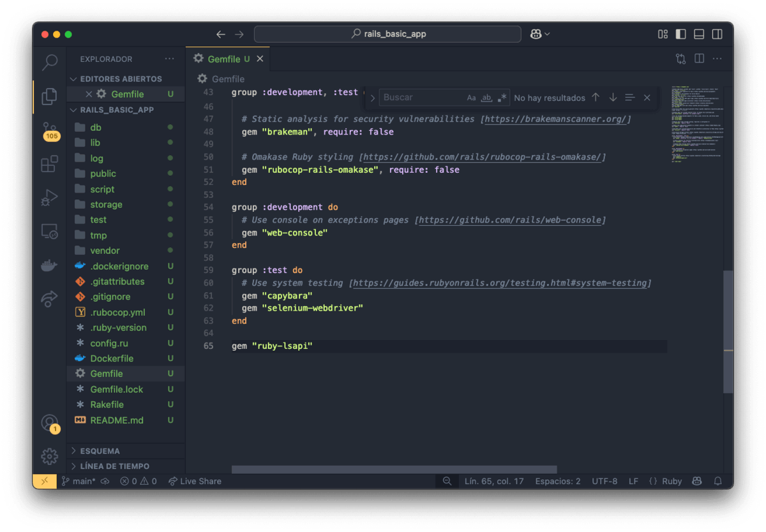Open rails/web-console GitHub link
Image resolution: width=766 pixels, height=532 pixels.
tap(510, 220)
